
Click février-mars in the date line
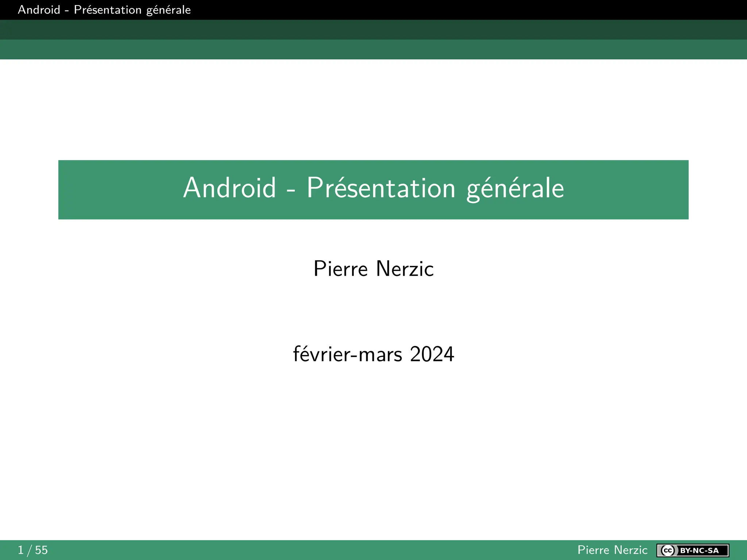pos(347,354)
